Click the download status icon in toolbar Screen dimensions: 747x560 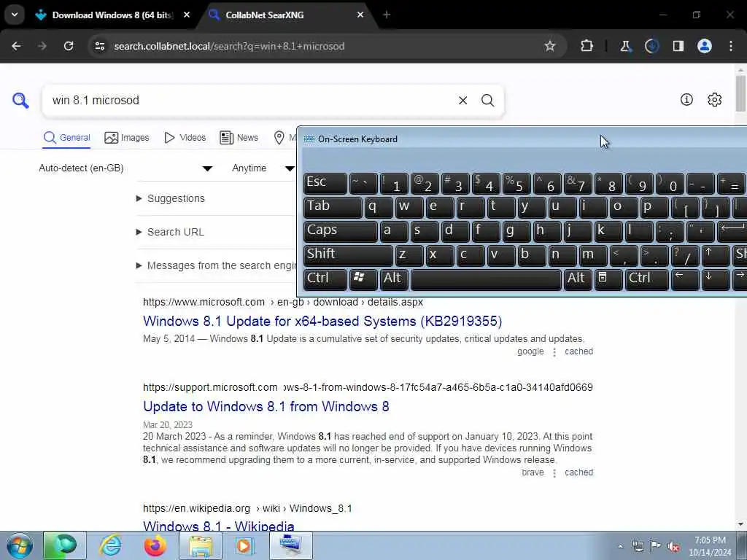[651, 46]
